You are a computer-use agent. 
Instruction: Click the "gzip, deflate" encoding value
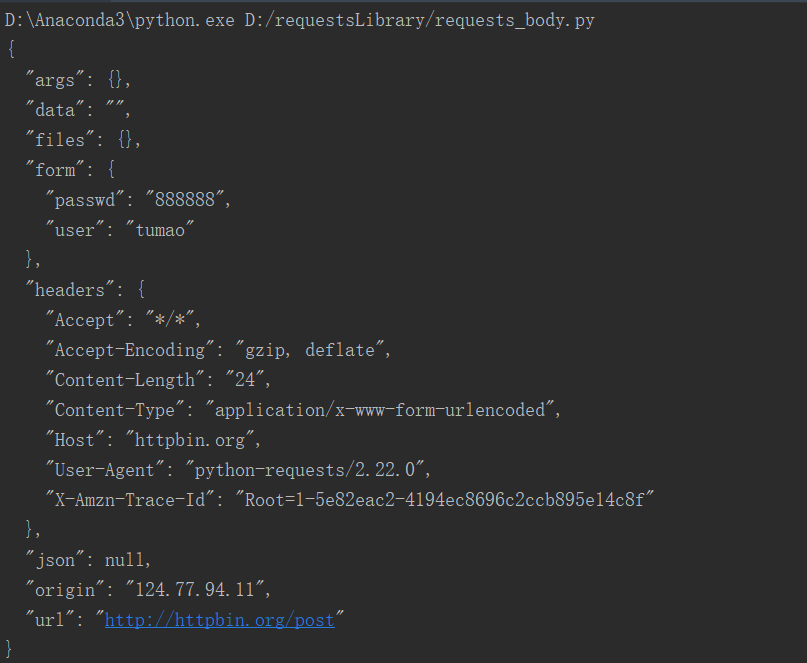pyautogui.click(x=310, y=350)
